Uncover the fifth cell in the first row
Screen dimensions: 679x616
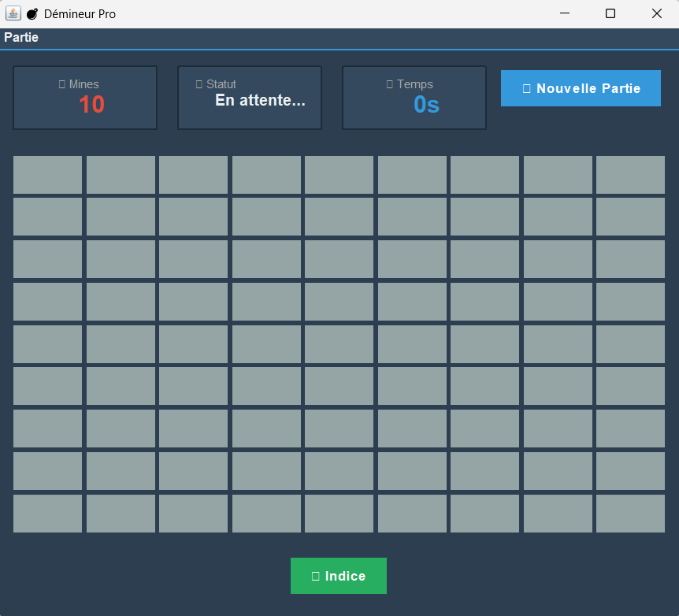pyautogui.click(x=339, y=175)
